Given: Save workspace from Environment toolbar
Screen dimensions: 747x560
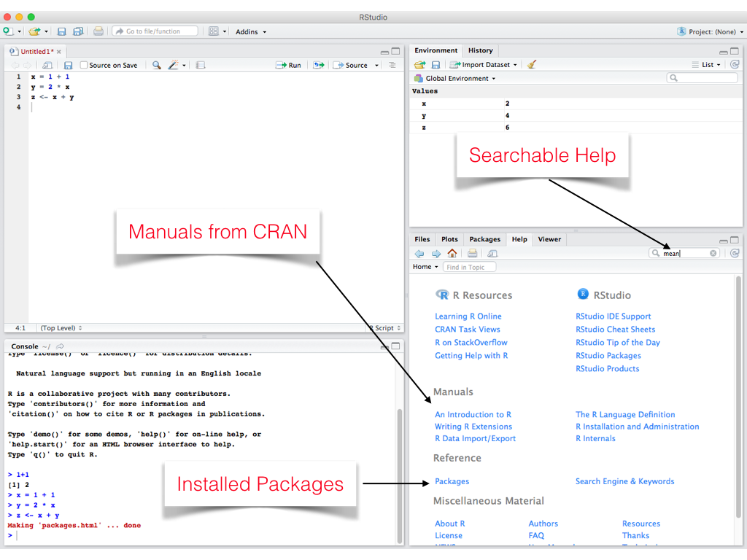Looking at the screenshot, I should pos(436,65).
